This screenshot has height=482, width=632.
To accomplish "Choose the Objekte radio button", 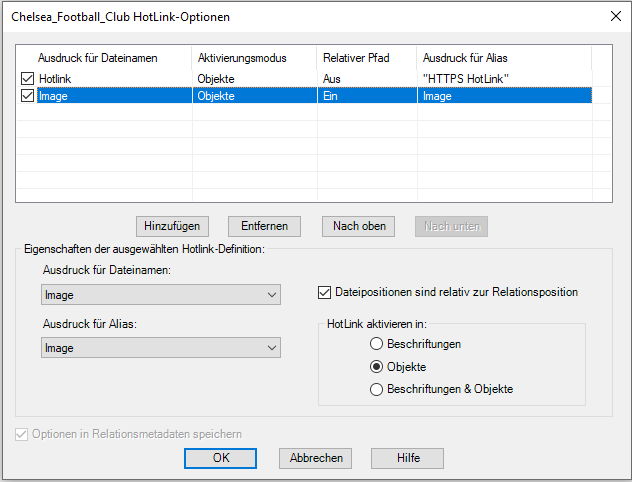I will [376, 366].
